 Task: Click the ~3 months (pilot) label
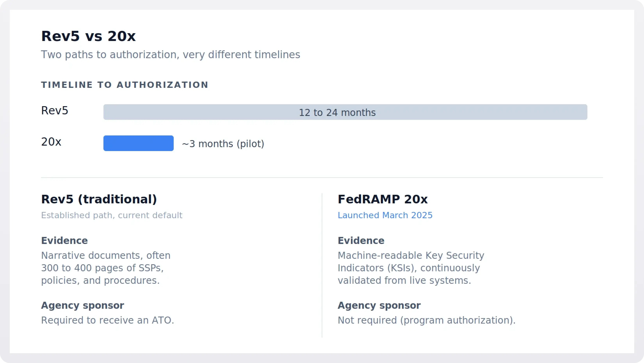223,144
